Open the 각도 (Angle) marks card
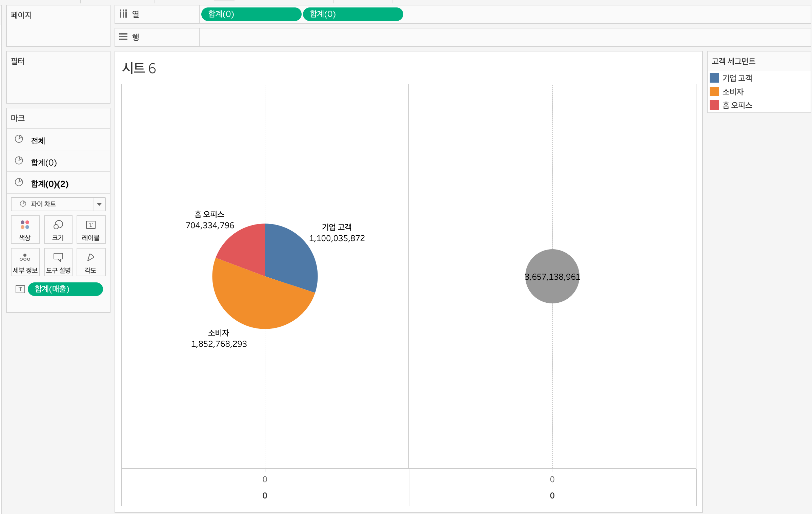 91,262
